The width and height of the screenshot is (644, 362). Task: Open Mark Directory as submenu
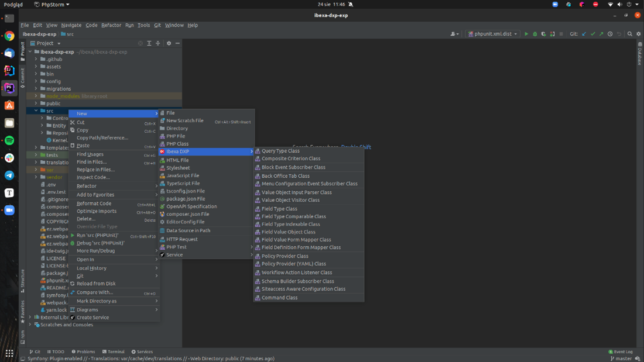114,301
